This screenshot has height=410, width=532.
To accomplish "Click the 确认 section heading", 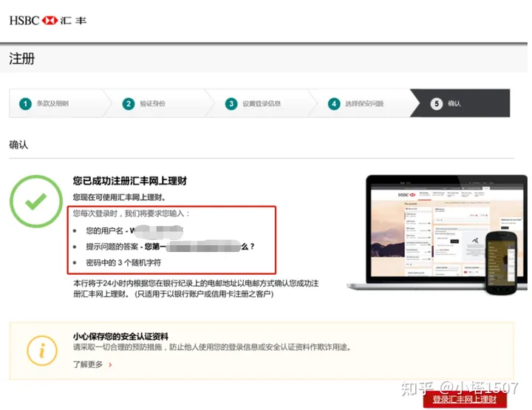I will 18,145.
